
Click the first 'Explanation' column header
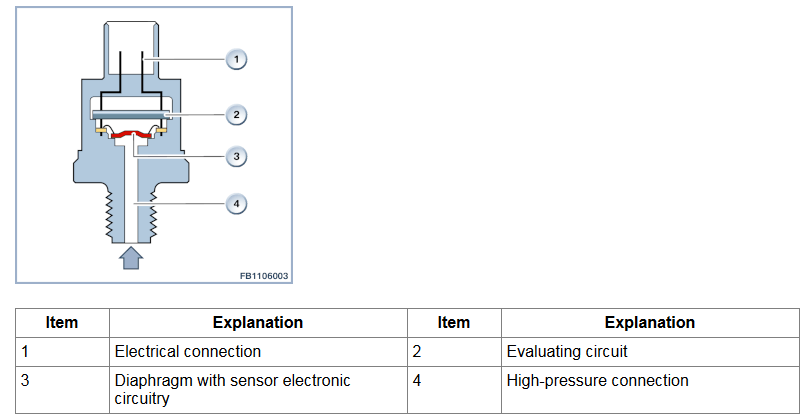[x=258, y=323]
